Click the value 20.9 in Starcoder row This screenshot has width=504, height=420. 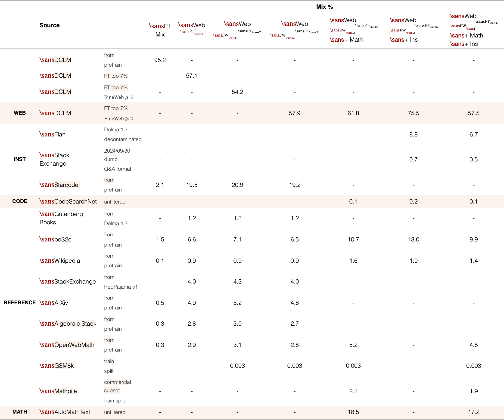pyautogui.click(x=237, y=185)
